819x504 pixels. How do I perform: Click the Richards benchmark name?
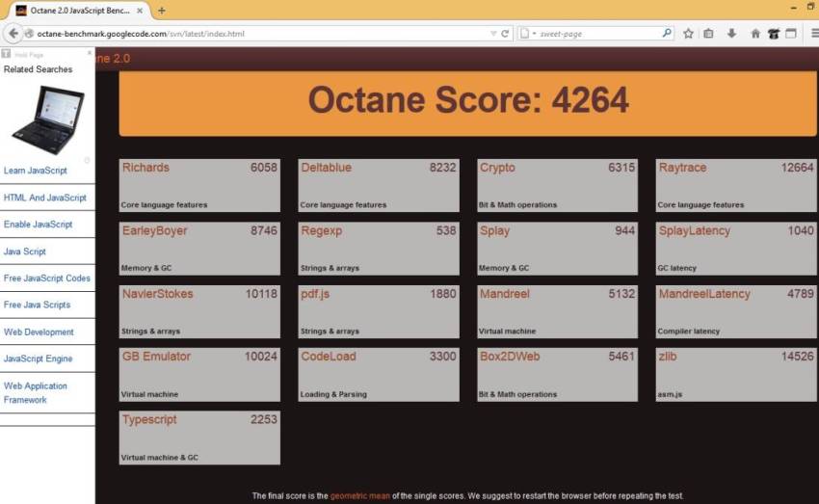[145, 168]
